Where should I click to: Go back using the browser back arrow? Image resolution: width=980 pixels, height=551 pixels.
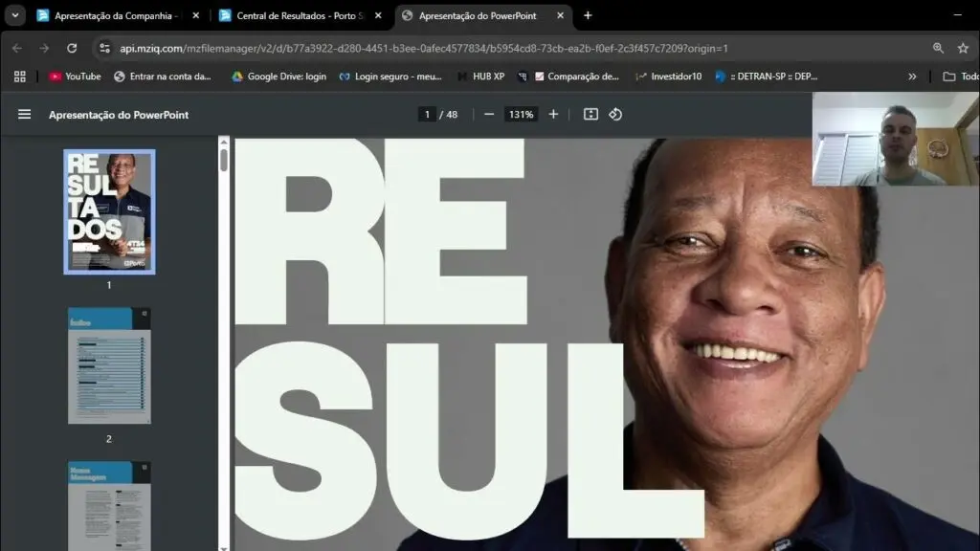pyautogui.click(x=17, y=48)
